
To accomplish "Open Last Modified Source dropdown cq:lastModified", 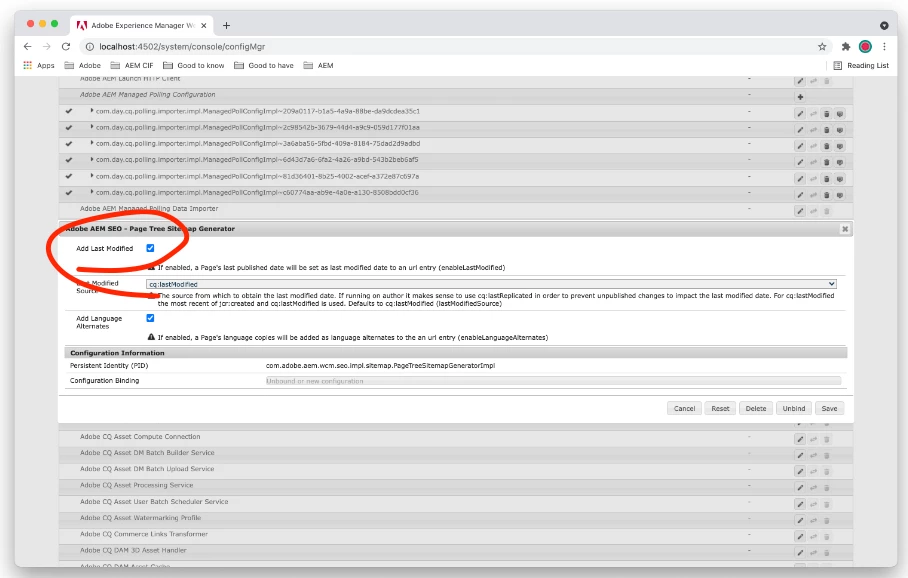I will tap(491, 284).
